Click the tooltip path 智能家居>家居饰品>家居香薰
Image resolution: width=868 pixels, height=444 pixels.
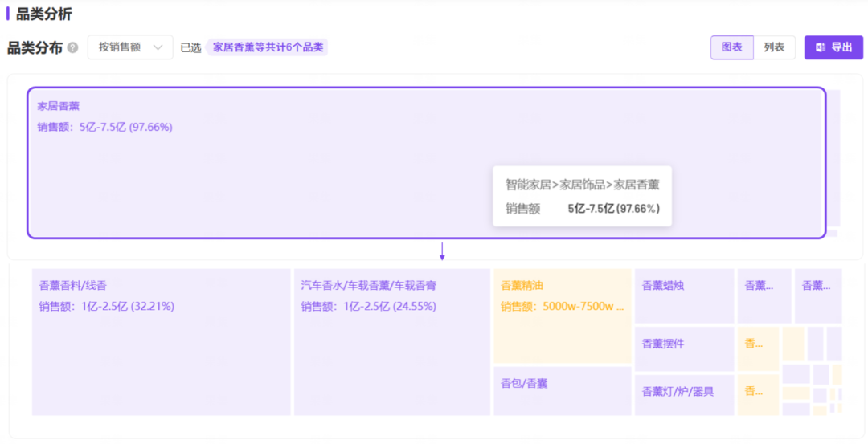583,185
